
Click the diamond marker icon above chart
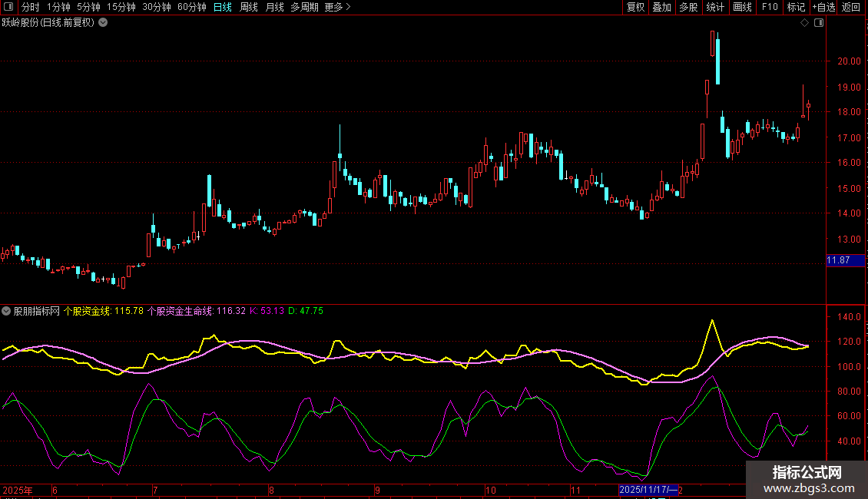tap(805, 23)
